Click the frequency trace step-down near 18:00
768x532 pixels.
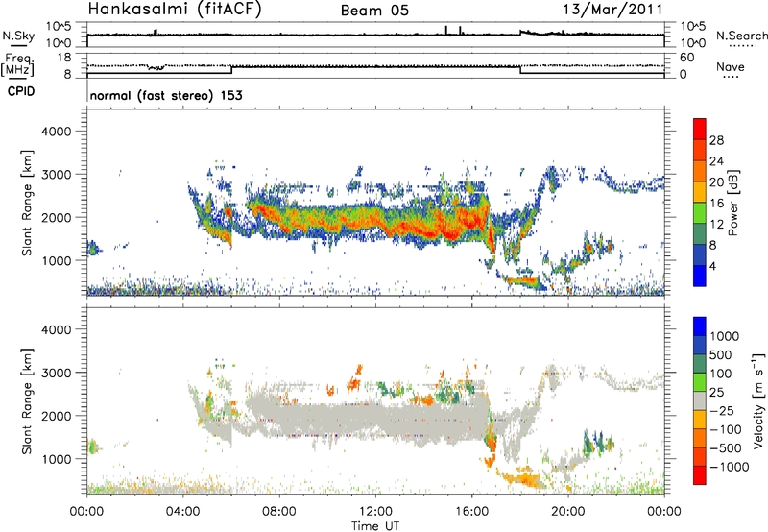point(520,70)
